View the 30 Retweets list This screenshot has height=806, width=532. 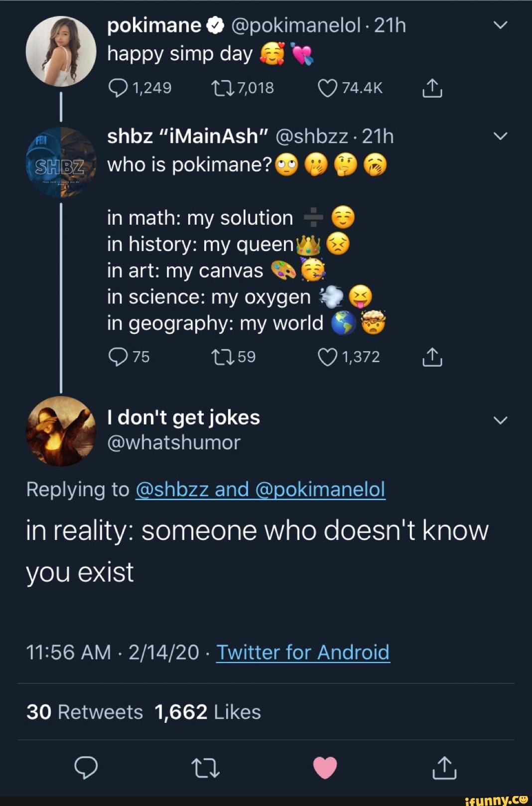pos(85,712)
